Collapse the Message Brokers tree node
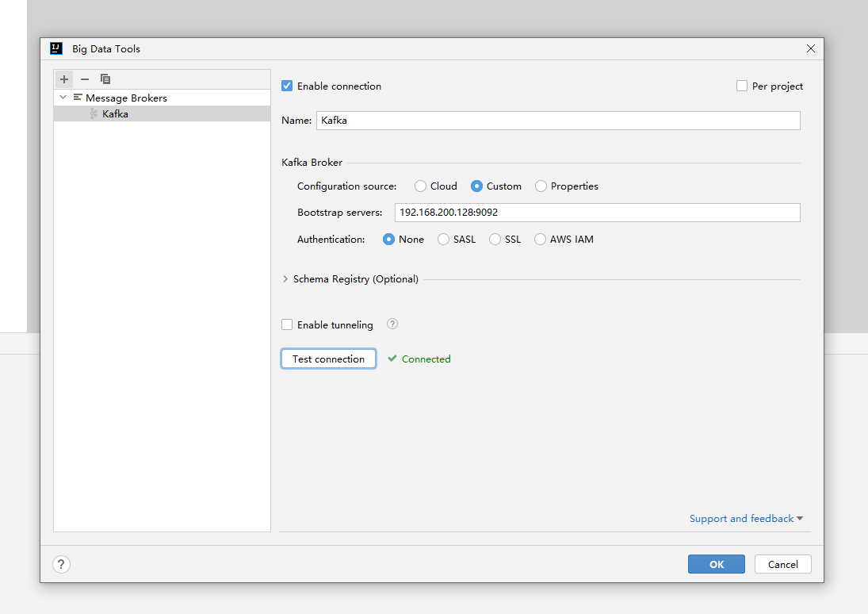This screenshot has height=614, width=868. [63, 98]
